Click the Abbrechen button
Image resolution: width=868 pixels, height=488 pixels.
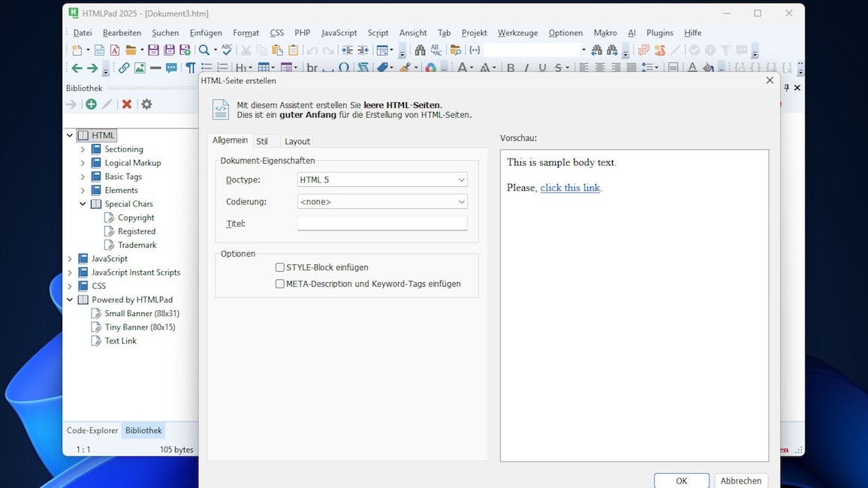(740, 480)
